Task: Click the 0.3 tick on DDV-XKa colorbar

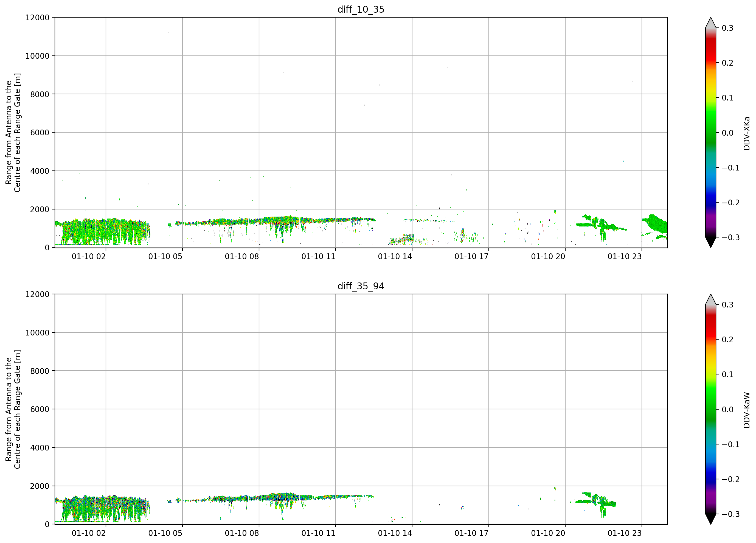Action: [728, 28]
